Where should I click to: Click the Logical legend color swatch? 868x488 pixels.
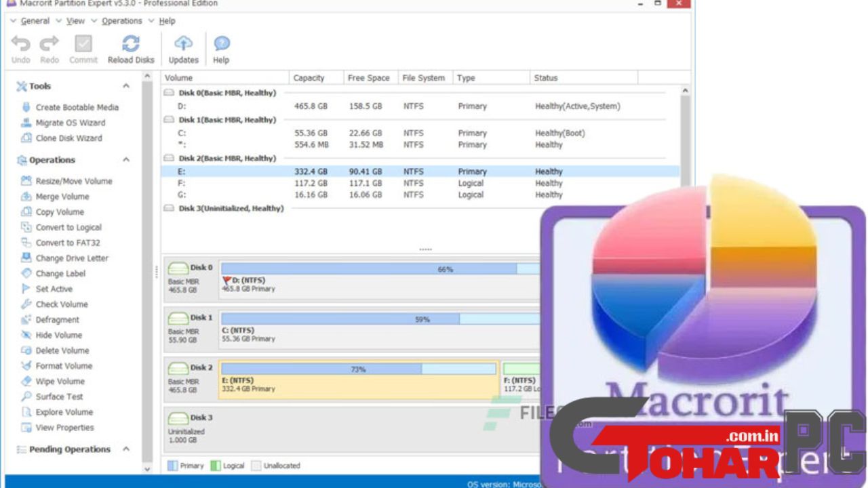(216, 466)
